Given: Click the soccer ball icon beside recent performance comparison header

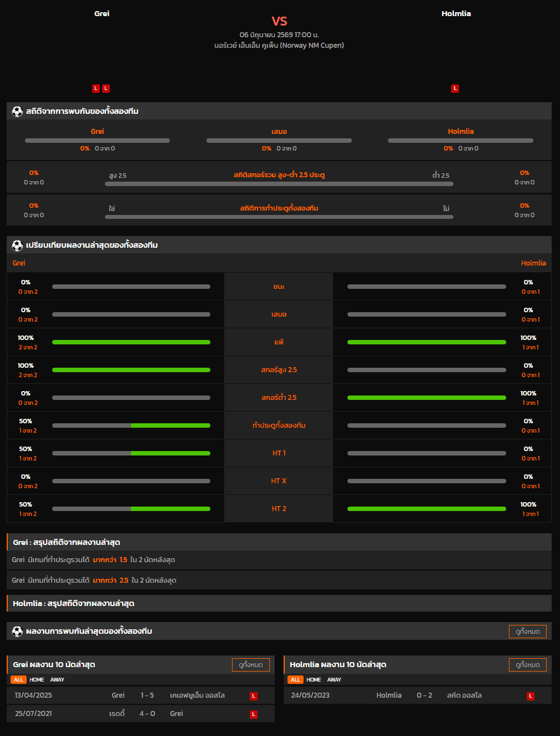Looking at the screenshot, I should point(17,246).
